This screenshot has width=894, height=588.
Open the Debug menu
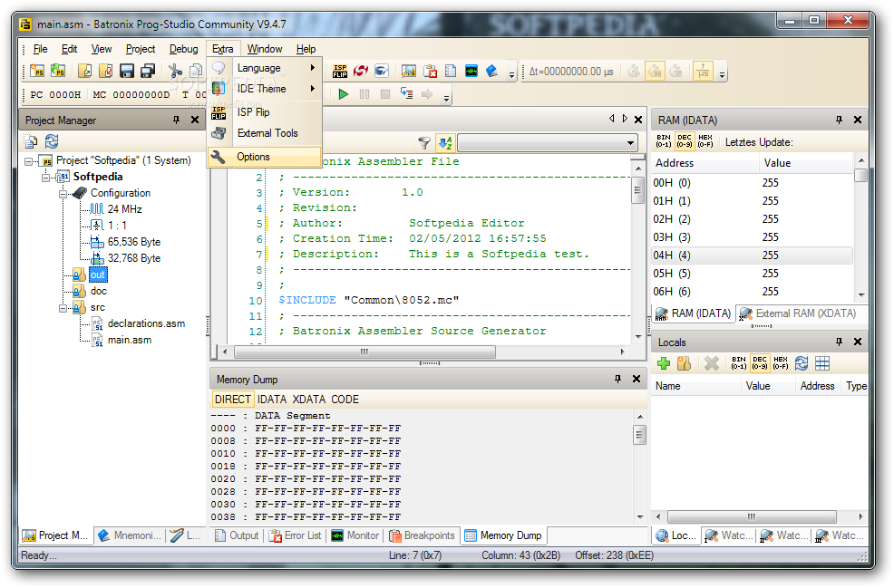tap(183, 49)
